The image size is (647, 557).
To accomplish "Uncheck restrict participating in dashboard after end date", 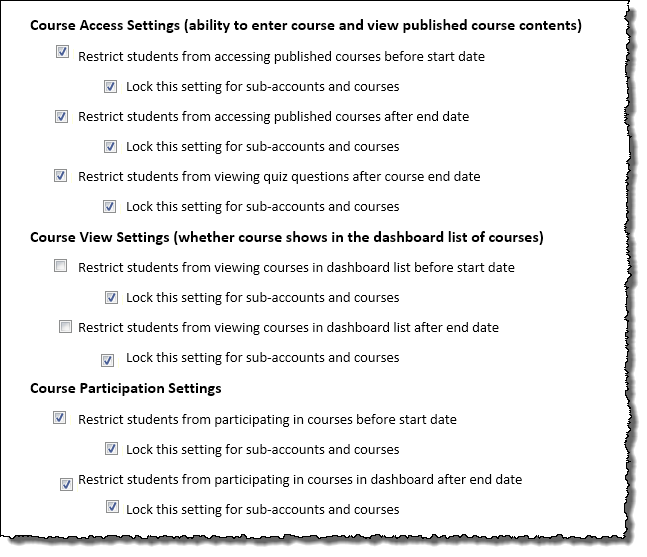I will (67, 484).
